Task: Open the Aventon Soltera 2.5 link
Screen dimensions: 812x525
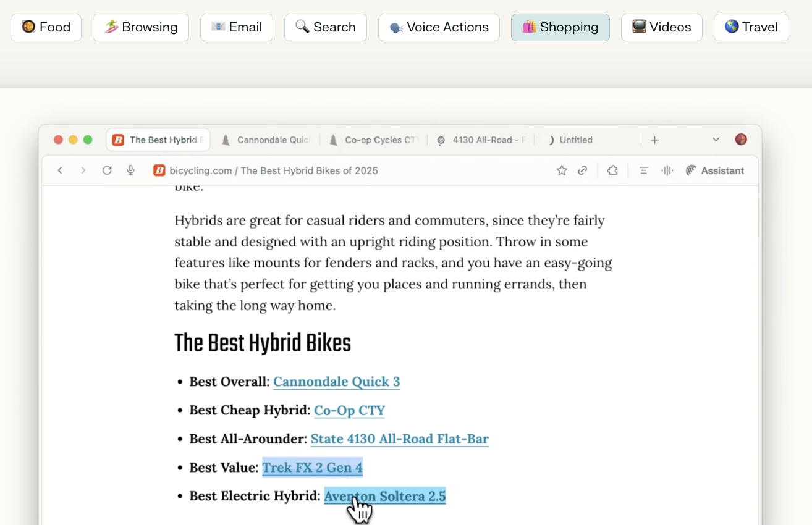Action: [385, 496]
